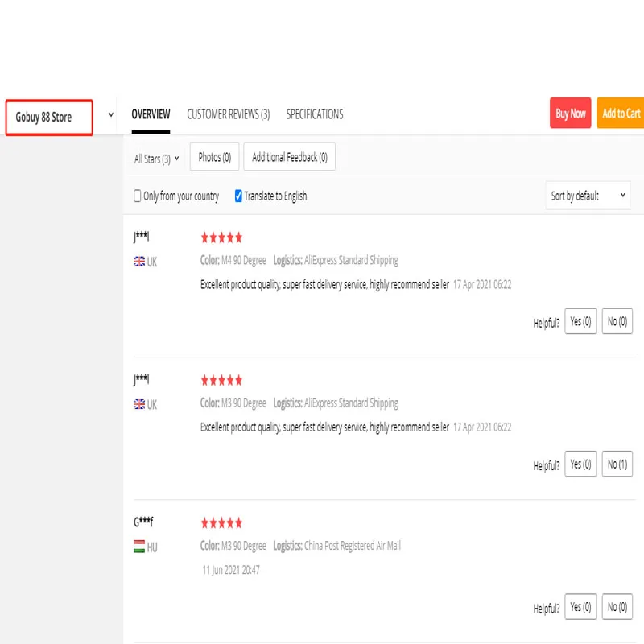Switch to the Overview tab

coord(151,114)
